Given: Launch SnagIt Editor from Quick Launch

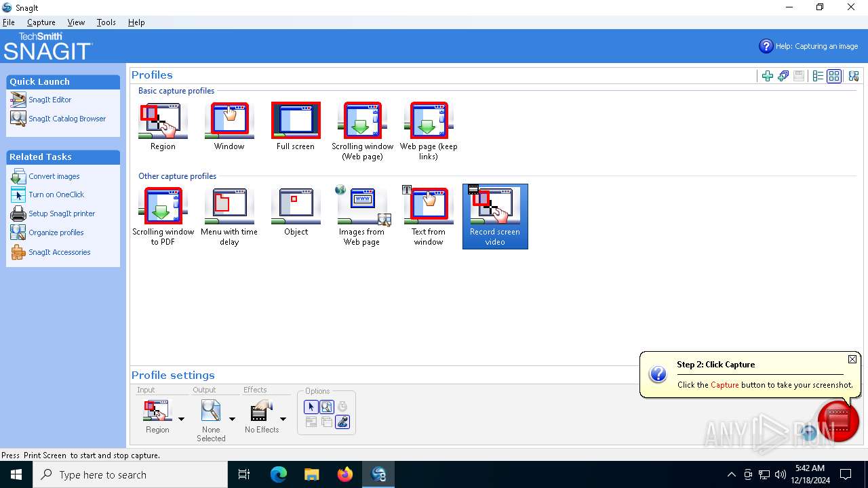Looking at the screenshot, I should click(50, 100).
